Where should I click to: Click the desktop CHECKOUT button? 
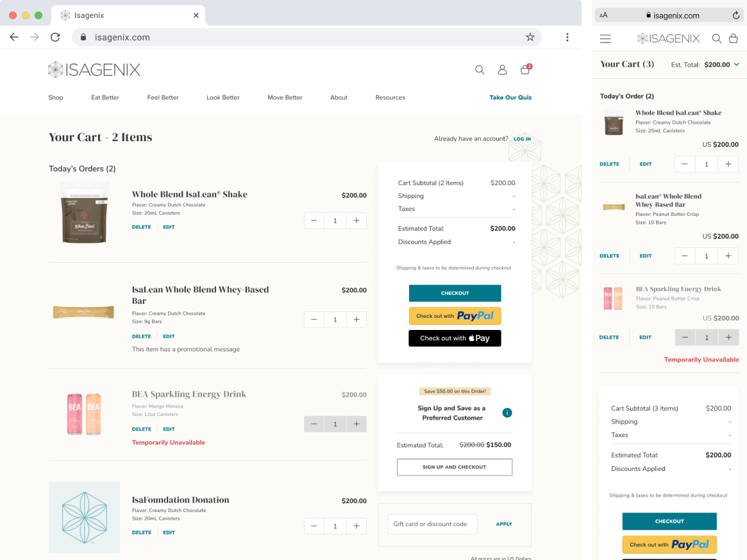coord(455,293)
